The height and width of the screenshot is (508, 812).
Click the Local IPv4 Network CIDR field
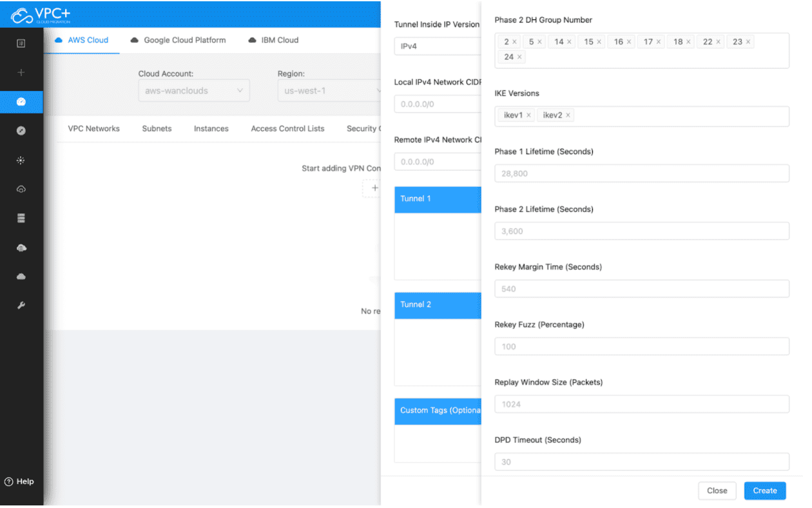pyautogui.click(x=438, y=104)
